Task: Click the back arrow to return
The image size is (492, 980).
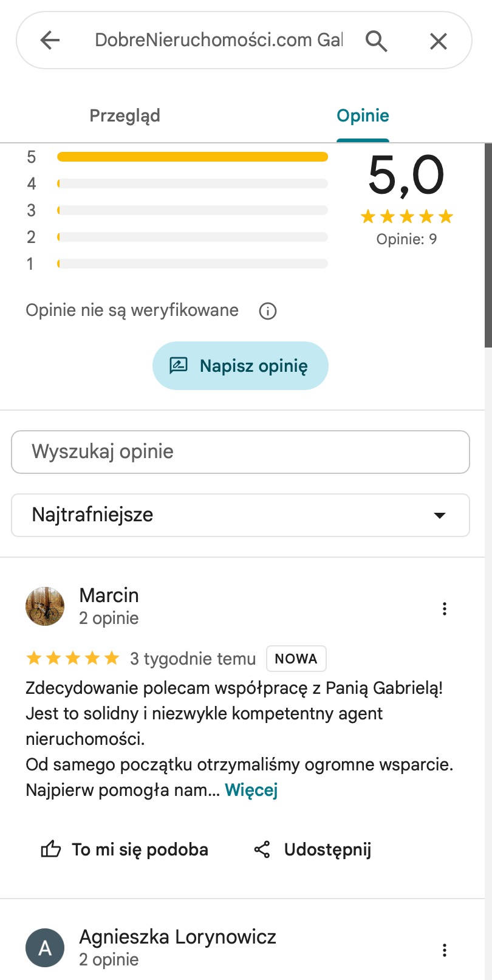Action: 50,41
